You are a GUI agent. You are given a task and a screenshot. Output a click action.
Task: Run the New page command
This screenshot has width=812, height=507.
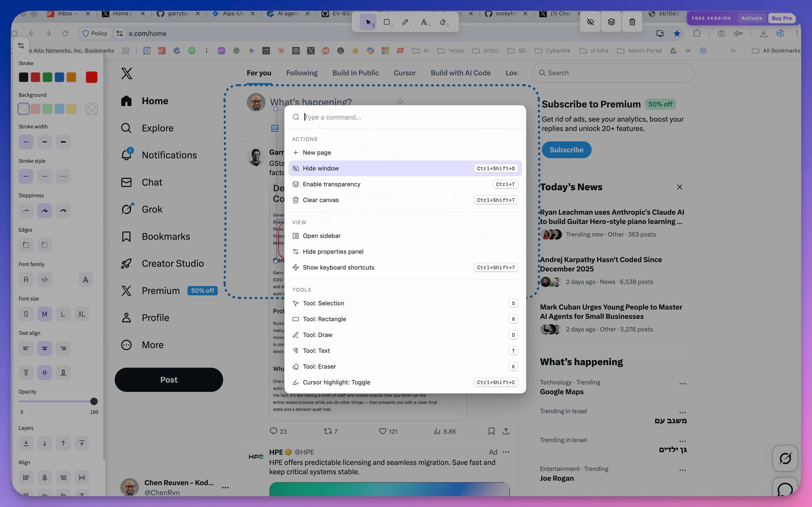(x=405, y=153)
